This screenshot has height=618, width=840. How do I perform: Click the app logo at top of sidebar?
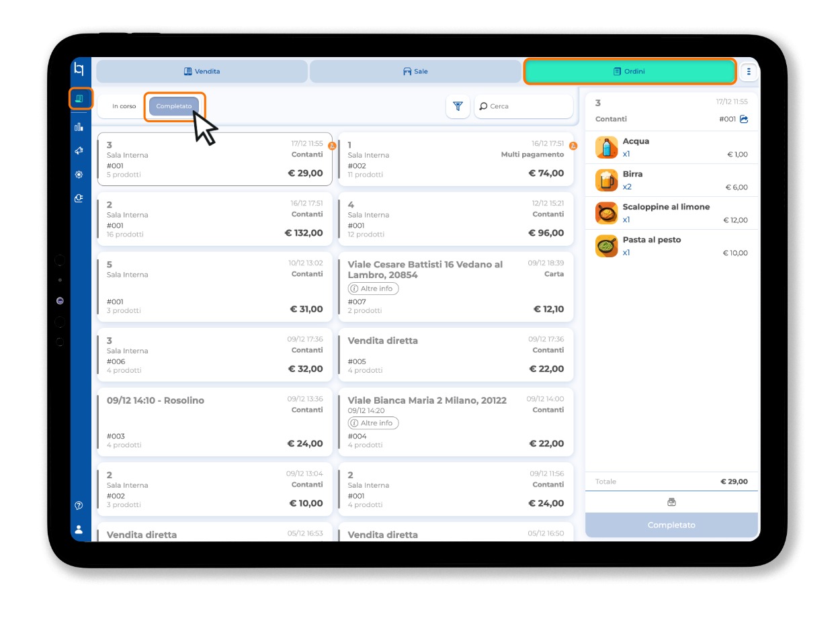coord(79,69)
